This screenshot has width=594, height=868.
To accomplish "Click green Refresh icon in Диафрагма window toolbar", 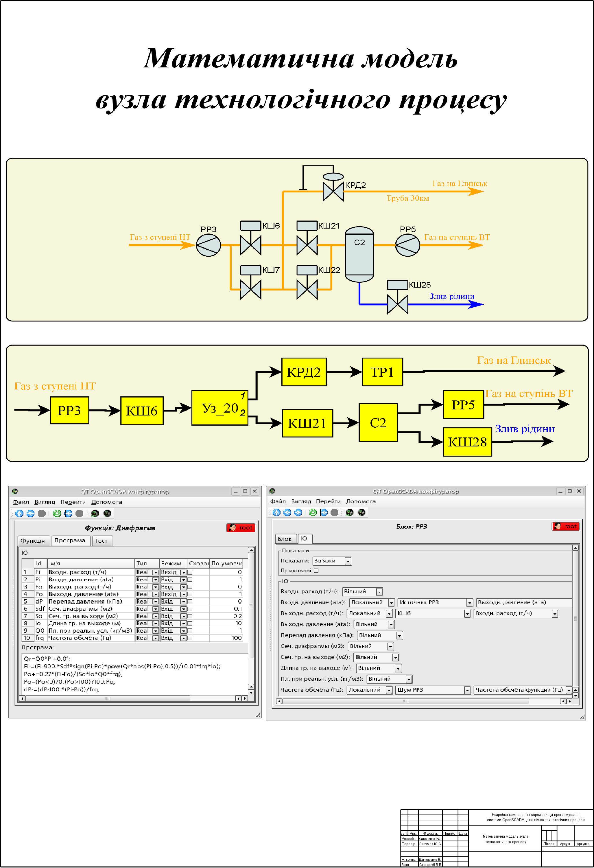I will 57,514.
